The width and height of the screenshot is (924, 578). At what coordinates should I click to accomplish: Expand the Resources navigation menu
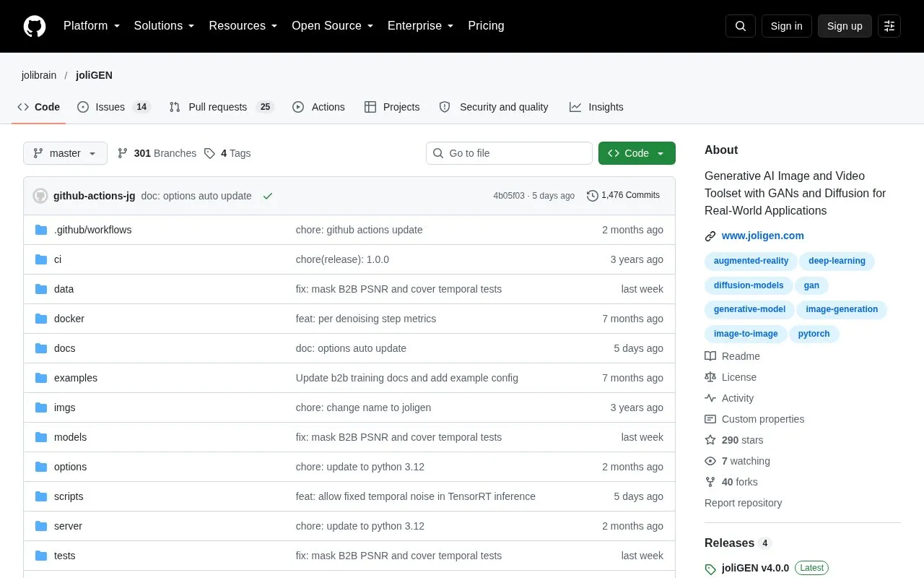(243, 26)
